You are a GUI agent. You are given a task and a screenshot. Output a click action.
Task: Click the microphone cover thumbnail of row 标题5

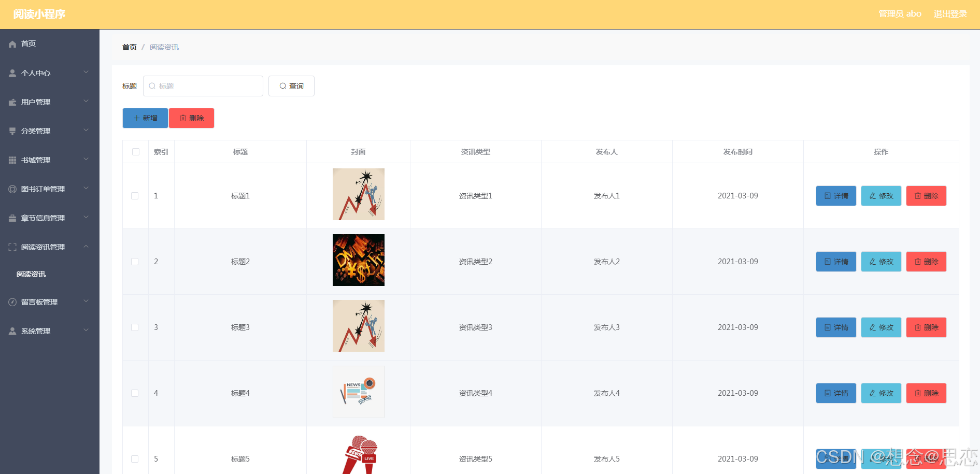coord(359,454)
